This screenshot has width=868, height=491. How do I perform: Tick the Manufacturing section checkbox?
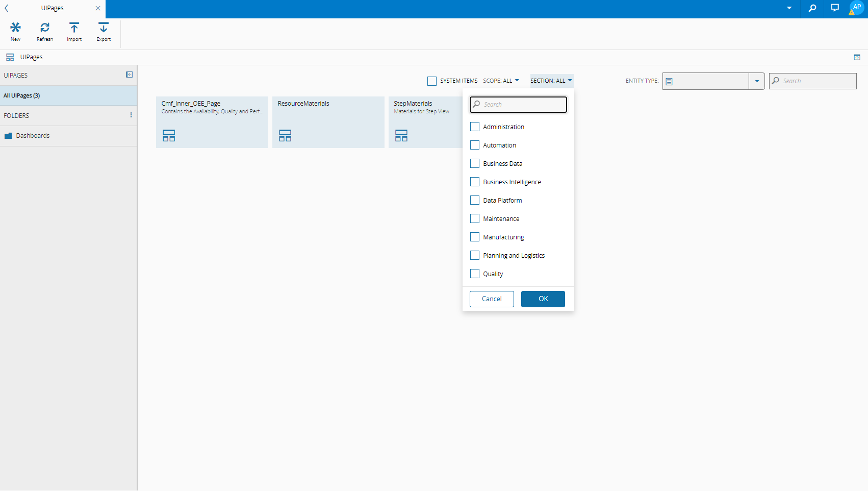[x=475, y=237]
